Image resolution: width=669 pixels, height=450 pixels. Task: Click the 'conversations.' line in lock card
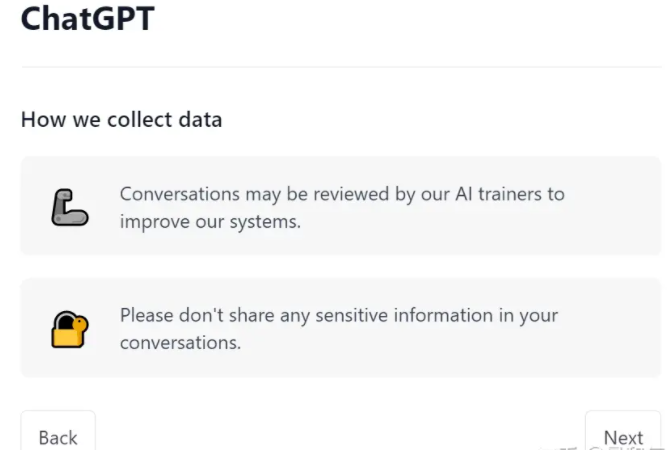[x=180, y=343]
